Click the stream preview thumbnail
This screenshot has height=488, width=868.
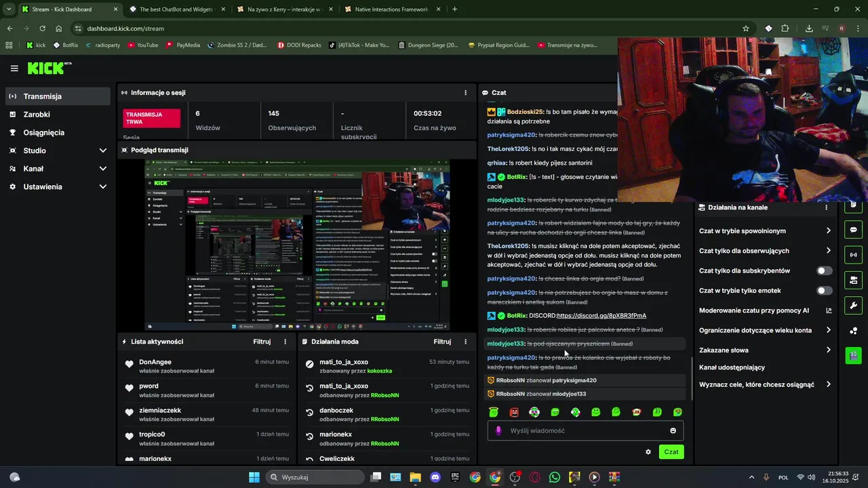[x=297, y=245]
